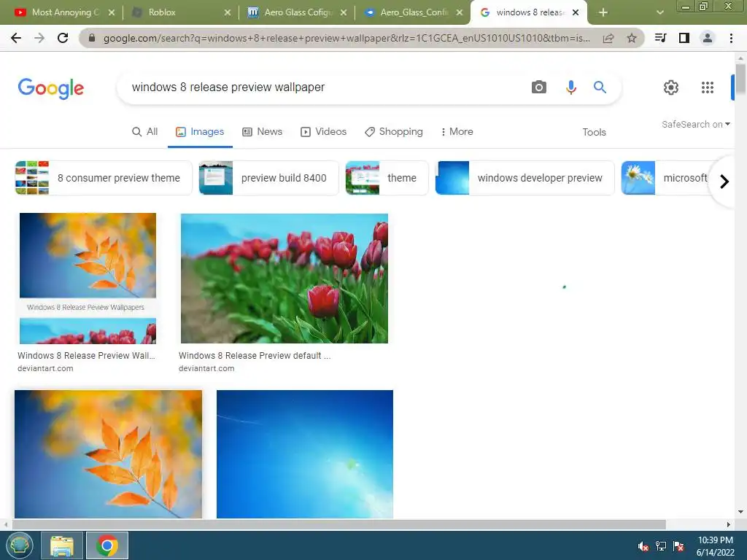Click the Google logo
Image resolution: width=747 pixels, height=560 pixels.
[x=51, y=88]
